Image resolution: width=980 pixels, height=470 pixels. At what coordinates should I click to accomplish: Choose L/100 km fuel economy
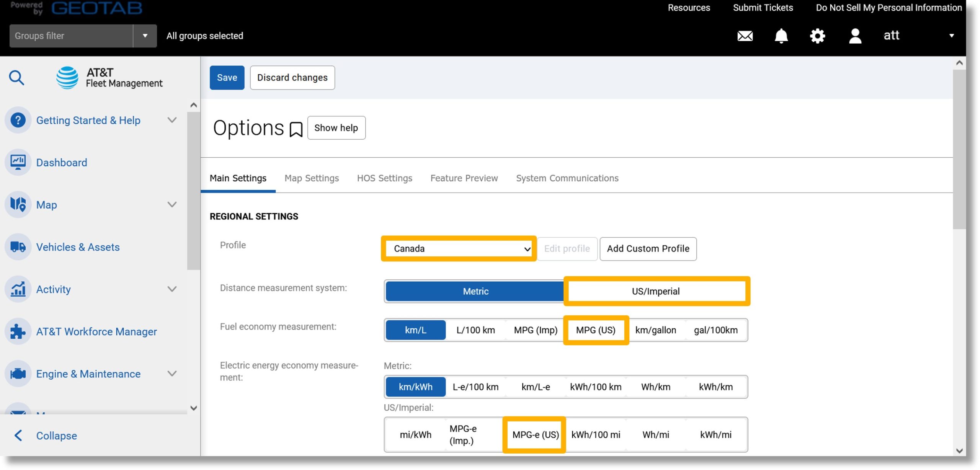[x=475, y=330]
